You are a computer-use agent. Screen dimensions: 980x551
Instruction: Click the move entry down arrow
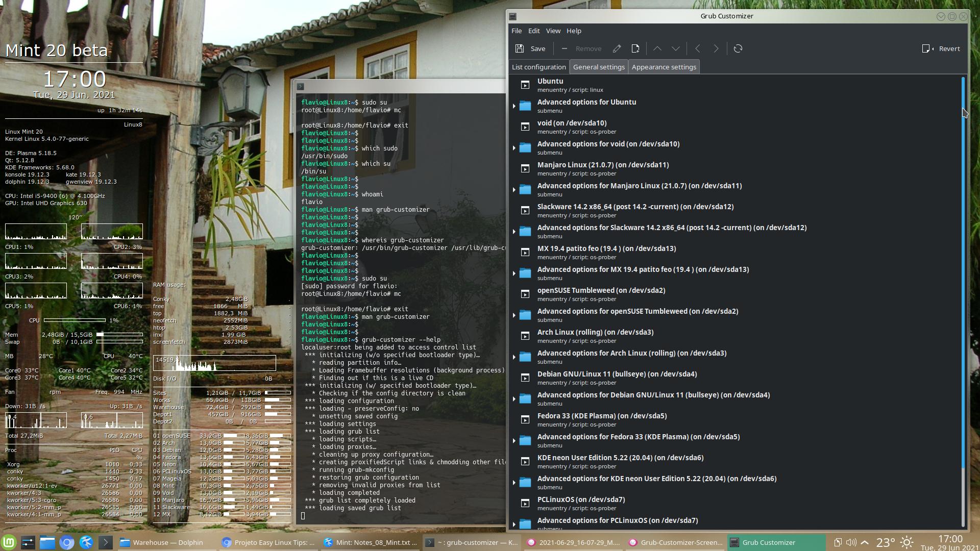click(x=676, y=48)
